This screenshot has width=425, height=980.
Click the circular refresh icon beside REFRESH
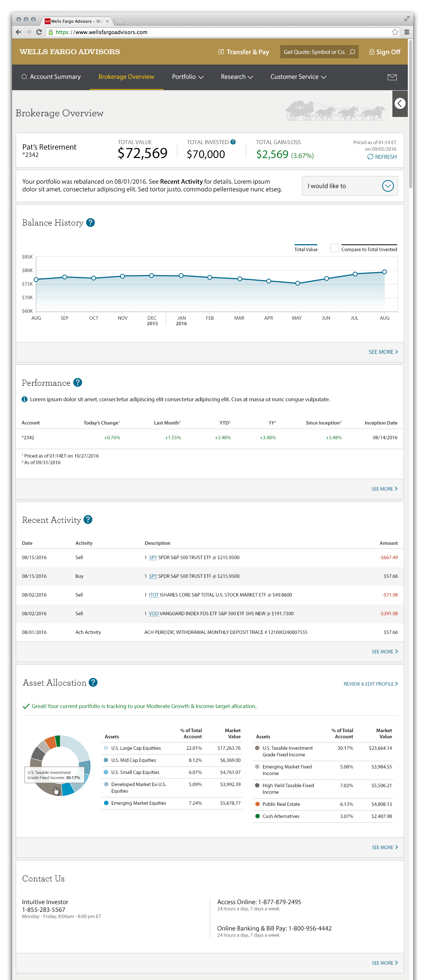tap(370, 157)
